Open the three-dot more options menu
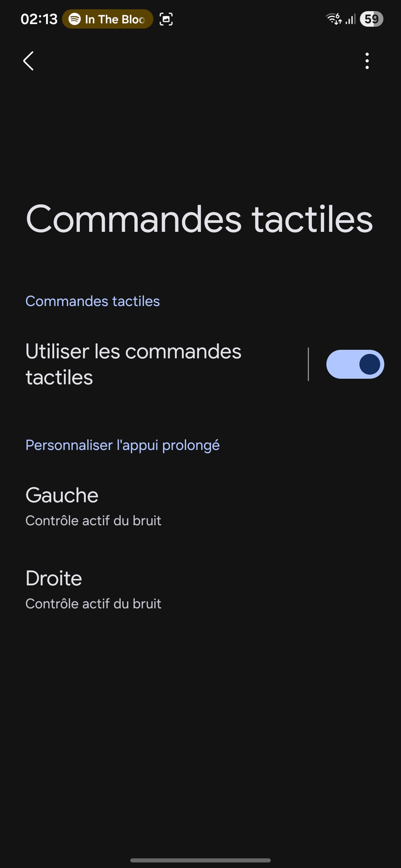Viewport: 401px width, 868px height. click(x=367, y=61)
